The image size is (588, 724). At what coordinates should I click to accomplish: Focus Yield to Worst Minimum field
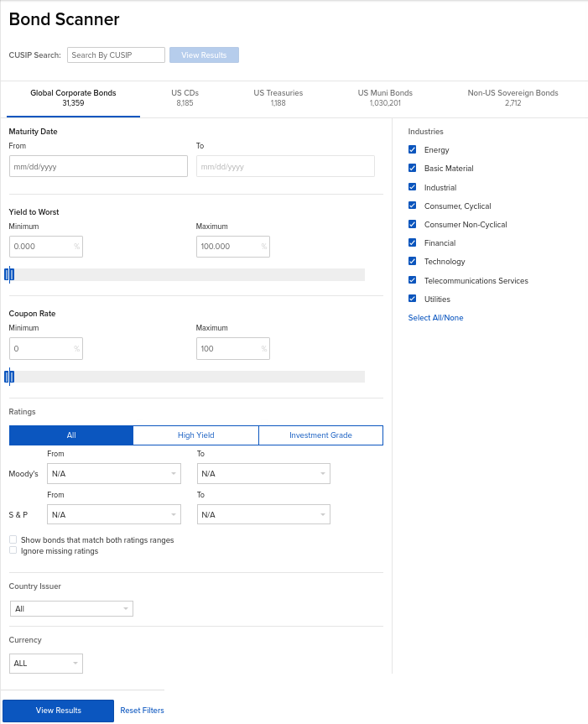click(x=46, y=247)
